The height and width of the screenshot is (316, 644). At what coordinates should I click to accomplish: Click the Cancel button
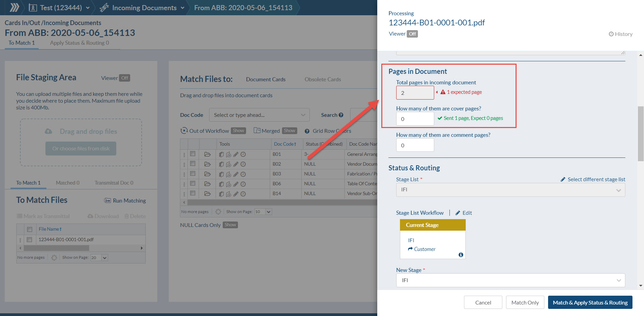click(x=483, y=302)
